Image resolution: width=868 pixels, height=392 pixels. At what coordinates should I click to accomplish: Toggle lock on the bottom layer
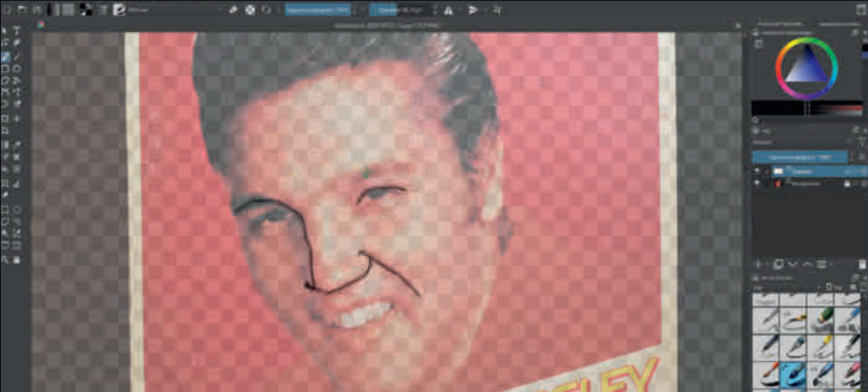[x=847, y=183]
